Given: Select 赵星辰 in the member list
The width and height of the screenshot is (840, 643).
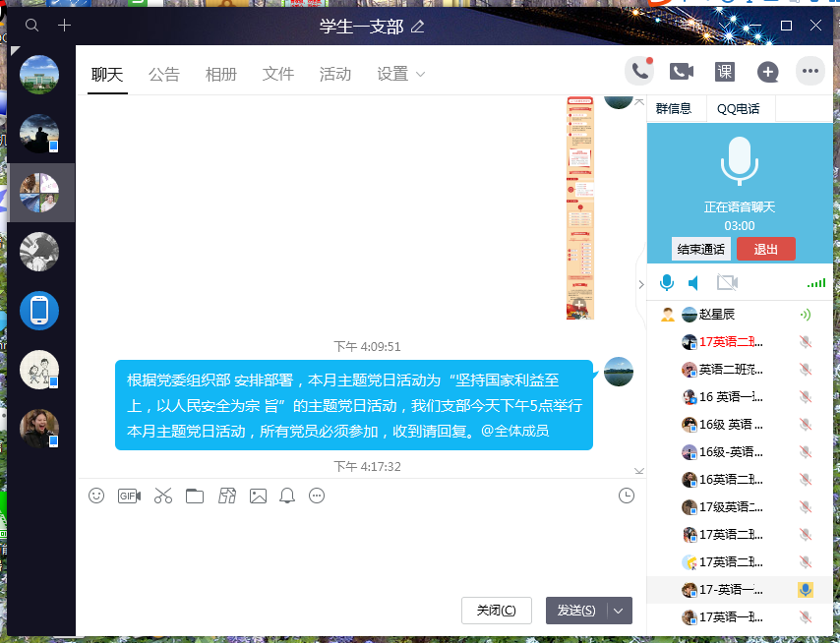Looking at the screenshot, I should coord(715,315).
